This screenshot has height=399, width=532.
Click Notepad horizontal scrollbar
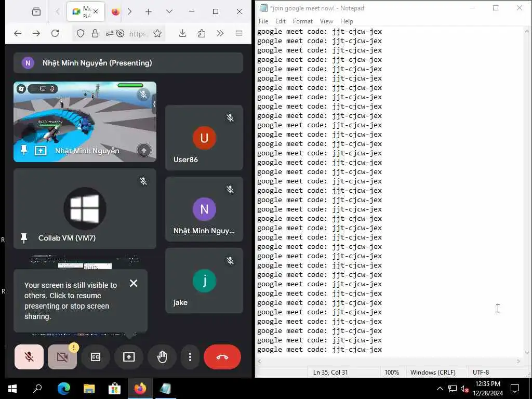pyautogui.click(x=389, y=362)
